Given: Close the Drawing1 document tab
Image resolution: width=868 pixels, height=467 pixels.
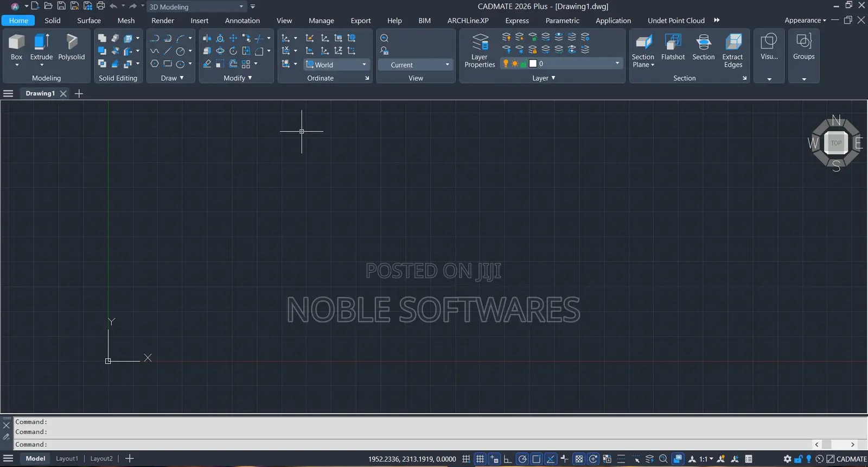Looking at the screenshot, I should coord(63,93).
